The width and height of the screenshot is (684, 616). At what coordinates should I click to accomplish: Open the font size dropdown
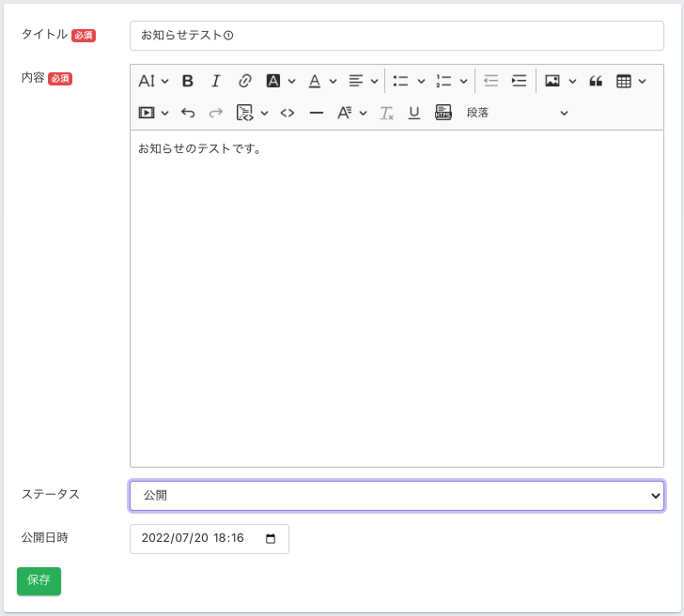(x=154, y=81)
